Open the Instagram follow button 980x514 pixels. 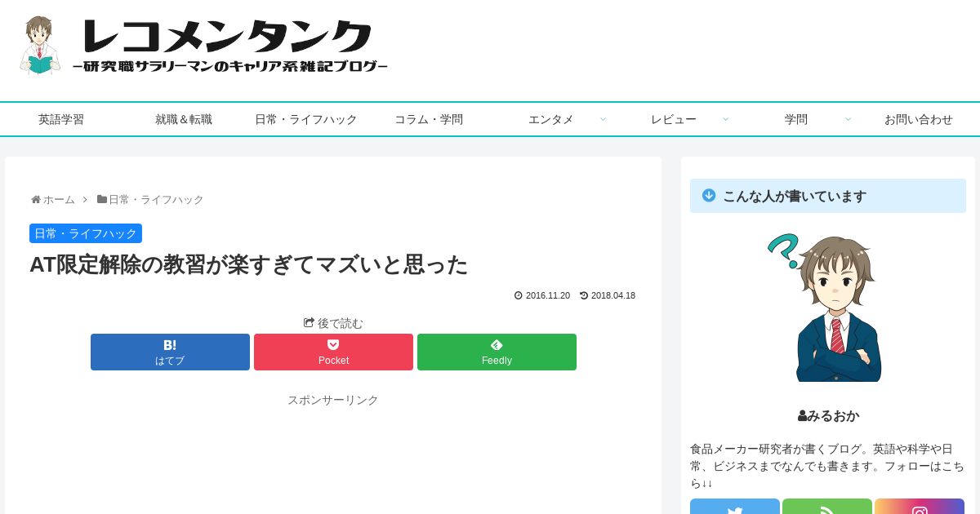pos(920,507)
